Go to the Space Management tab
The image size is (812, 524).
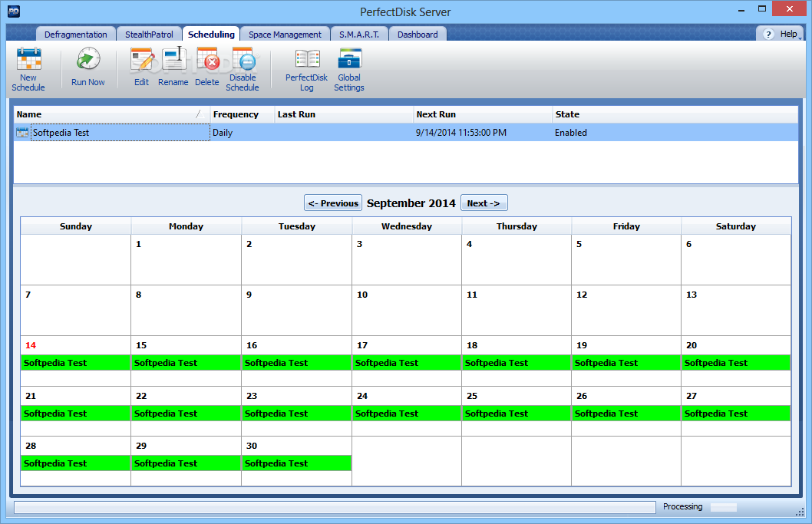tap(285, 35)
